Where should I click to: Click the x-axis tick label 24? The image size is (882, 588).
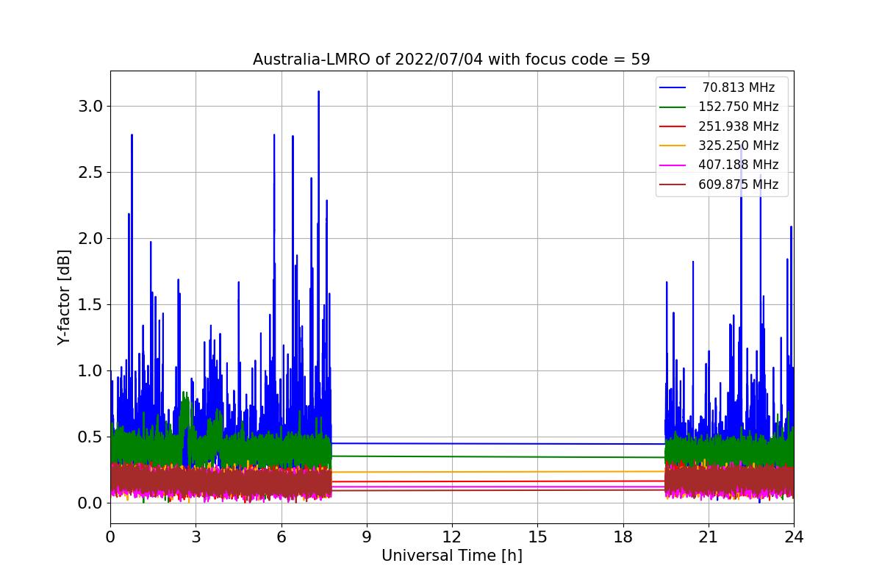[x=794, y=537]
